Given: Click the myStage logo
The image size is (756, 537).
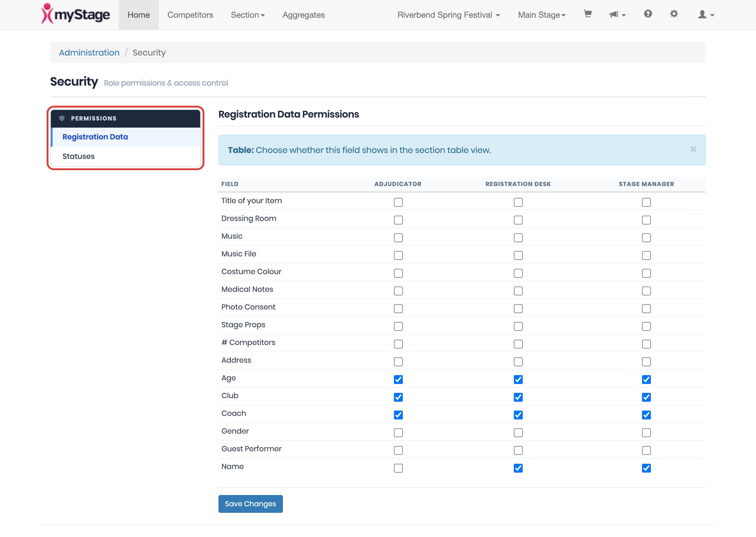Looking at the screenshot, I should (75, 14).
